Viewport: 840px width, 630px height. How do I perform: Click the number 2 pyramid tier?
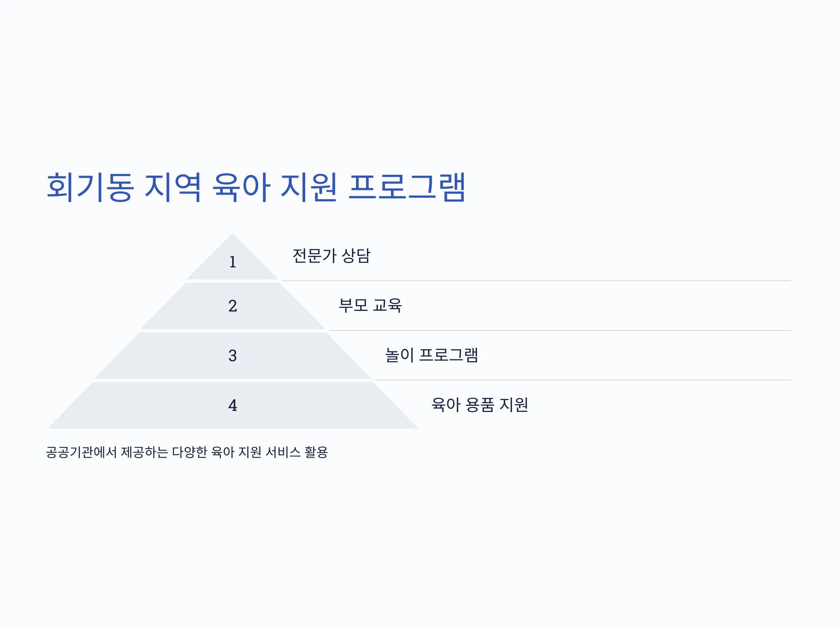232,306
